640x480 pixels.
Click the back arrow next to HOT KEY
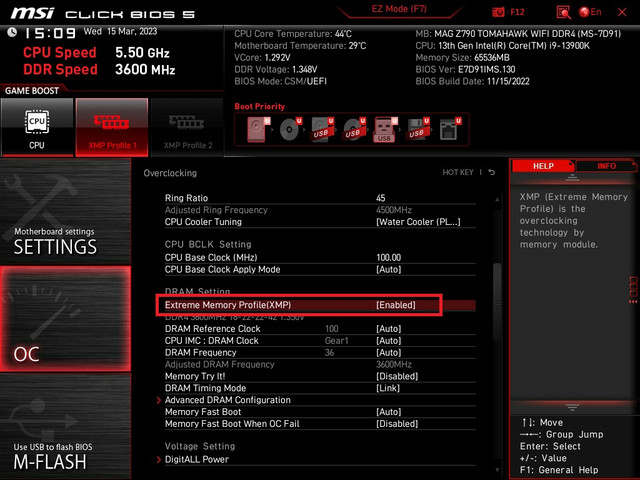point(492,172)
